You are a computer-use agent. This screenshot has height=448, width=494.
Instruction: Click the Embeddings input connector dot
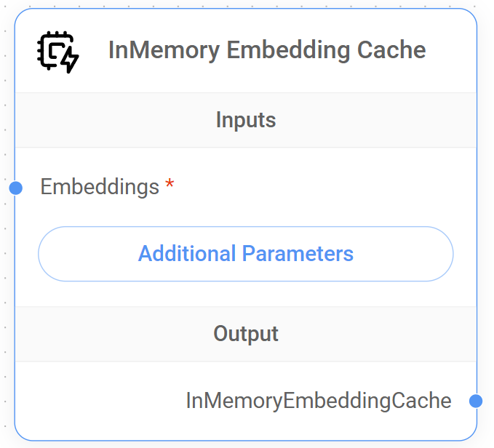point(16,188)
